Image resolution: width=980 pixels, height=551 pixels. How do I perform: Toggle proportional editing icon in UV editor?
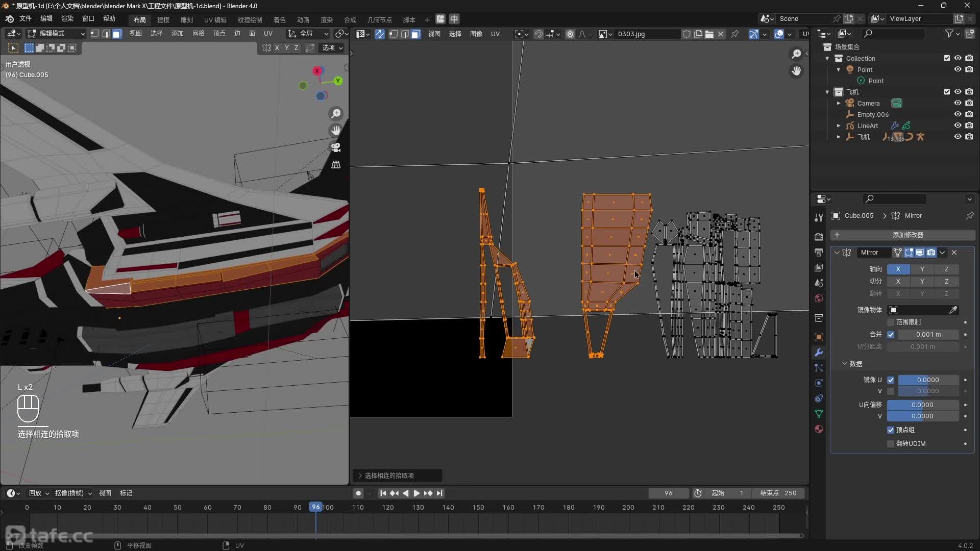570,34
